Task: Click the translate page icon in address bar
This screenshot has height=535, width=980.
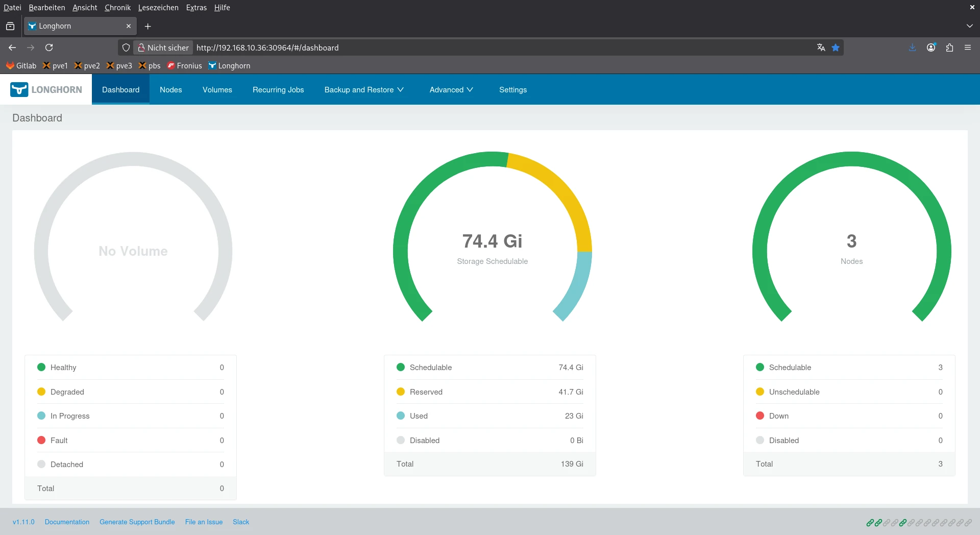Action: (821, 47)
